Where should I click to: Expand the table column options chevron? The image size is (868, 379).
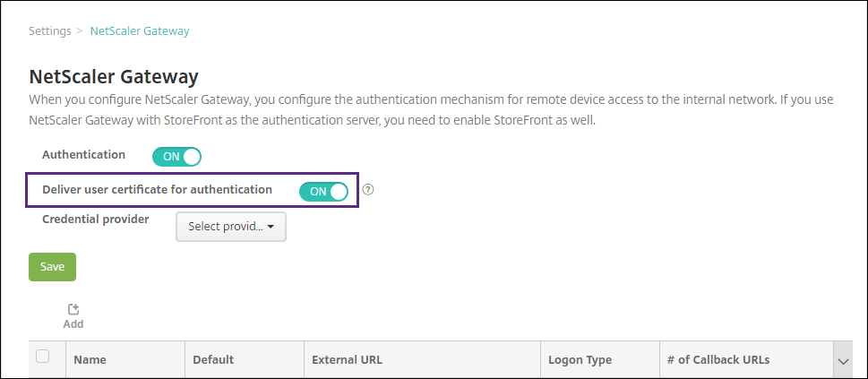[842, 360]
